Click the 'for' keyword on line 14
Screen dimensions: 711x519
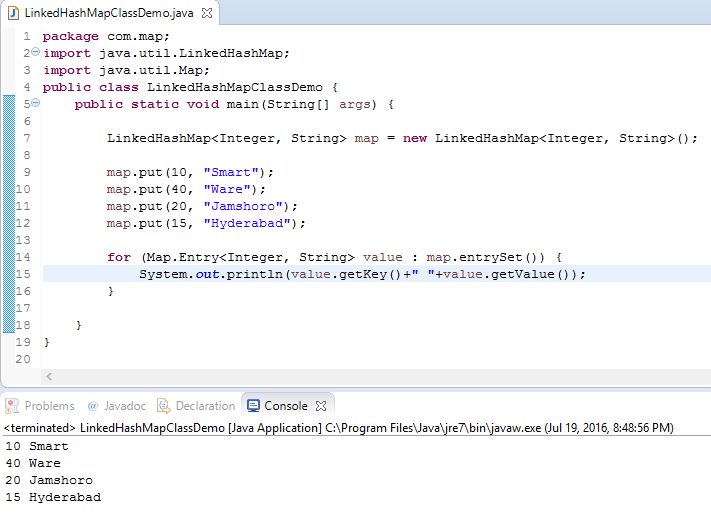pos(119,257)
